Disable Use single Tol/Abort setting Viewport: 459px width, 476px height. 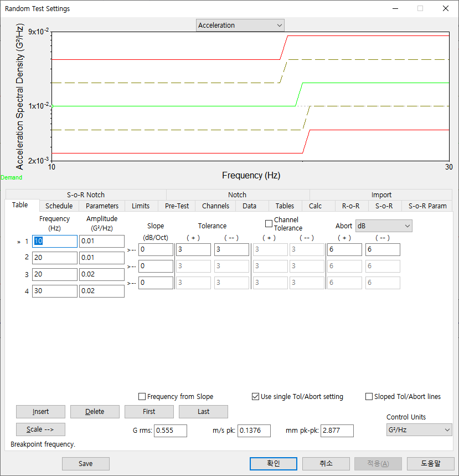255,396
